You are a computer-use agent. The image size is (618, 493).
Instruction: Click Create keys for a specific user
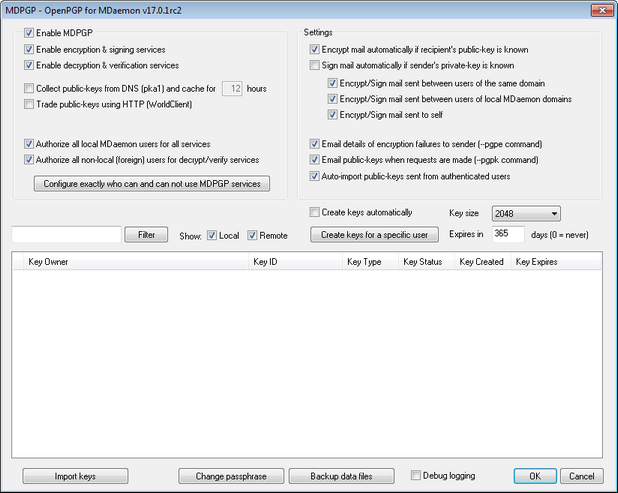(374, 235)
